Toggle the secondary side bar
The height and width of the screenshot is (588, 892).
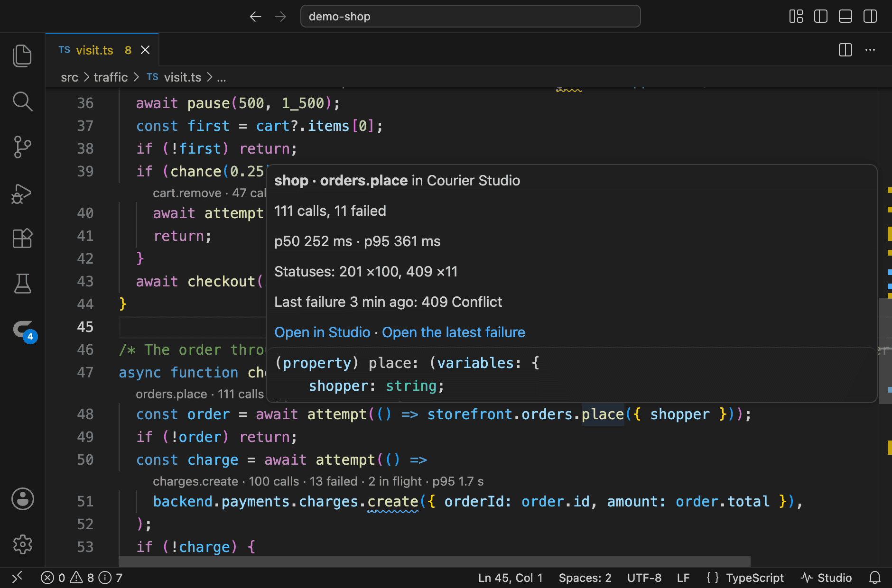(870, 17)
